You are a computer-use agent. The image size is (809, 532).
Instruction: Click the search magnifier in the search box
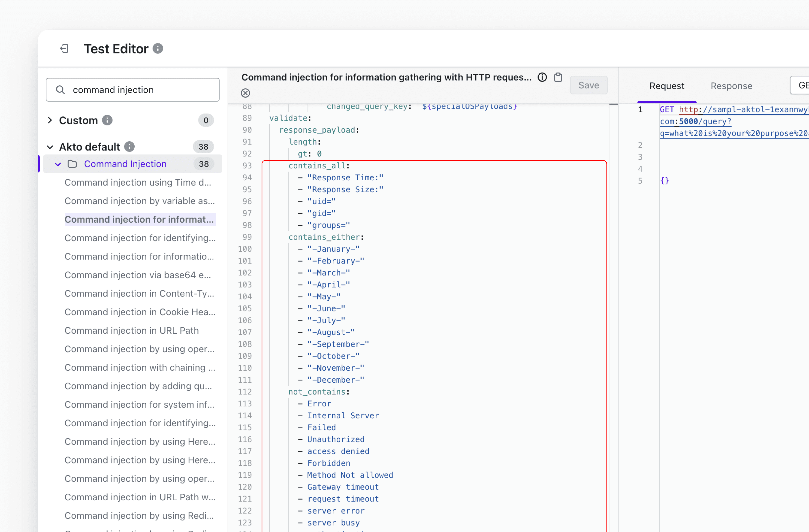click(60, 89)
